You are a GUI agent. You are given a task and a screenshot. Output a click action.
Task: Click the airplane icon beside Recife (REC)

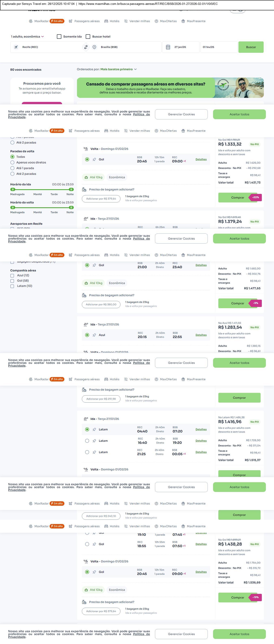click(16, 47)
